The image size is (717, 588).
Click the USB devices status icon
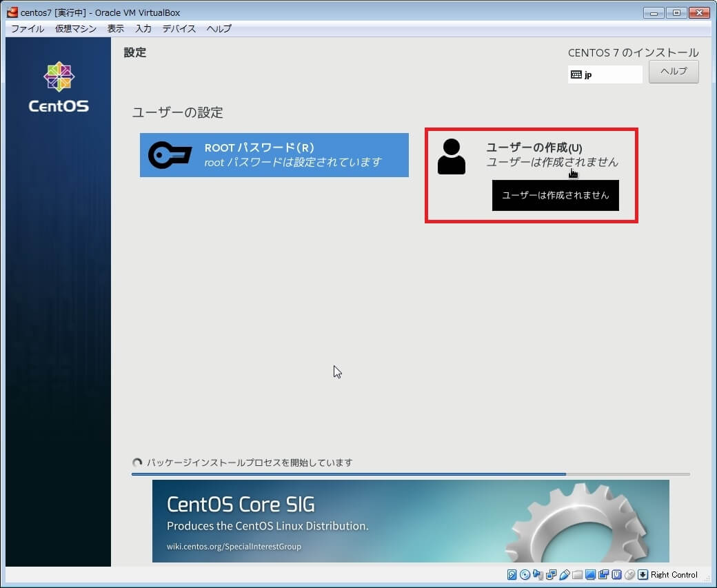(x=564, y=575)
